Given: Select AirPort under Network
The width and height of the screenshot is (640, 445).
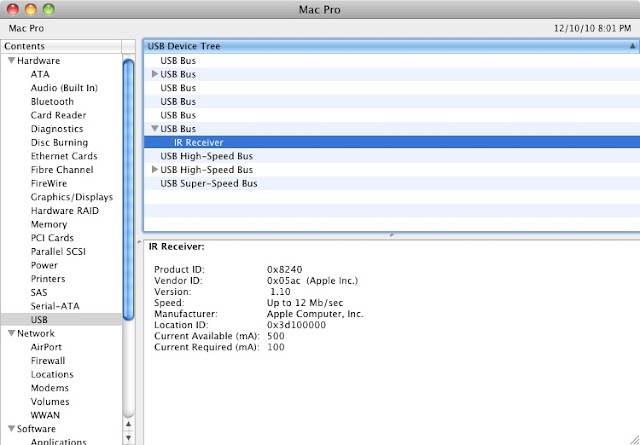Looking at the screenshot, I should [x=47, y=347].
